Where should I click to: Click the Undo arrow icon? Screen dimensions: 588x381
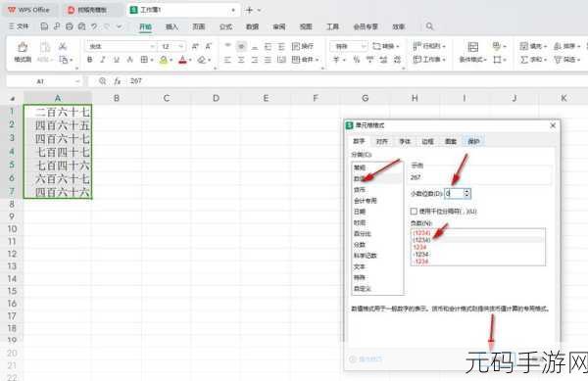pos(94,26)
